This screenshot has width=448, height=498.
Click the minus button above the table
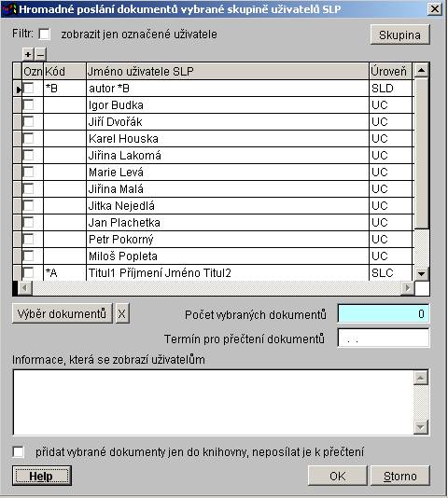[40, 55]
